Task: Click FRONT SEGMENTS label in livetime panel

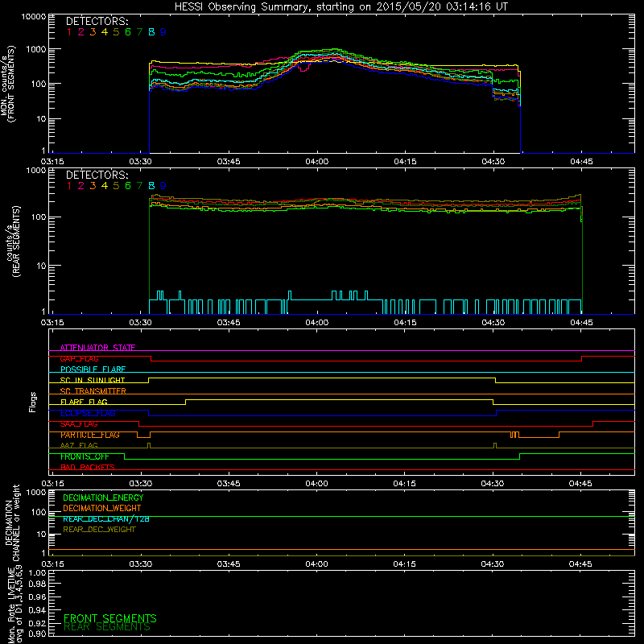Action: point(110,618)
